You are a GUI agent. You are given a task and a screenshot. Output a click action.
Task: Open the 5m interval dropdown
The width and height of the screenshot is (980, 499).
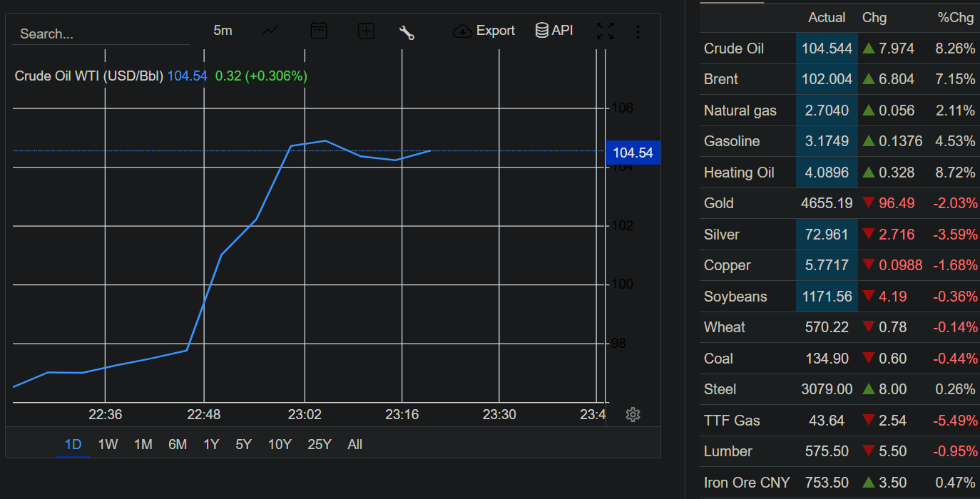[x=223, y=31]
